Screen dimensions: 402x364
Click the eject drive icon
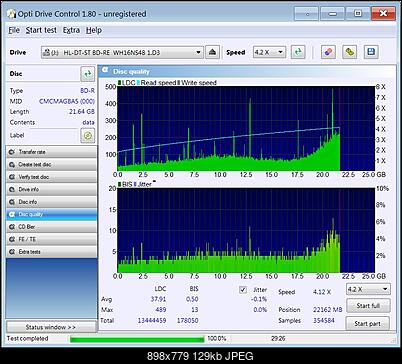[212, 52]
